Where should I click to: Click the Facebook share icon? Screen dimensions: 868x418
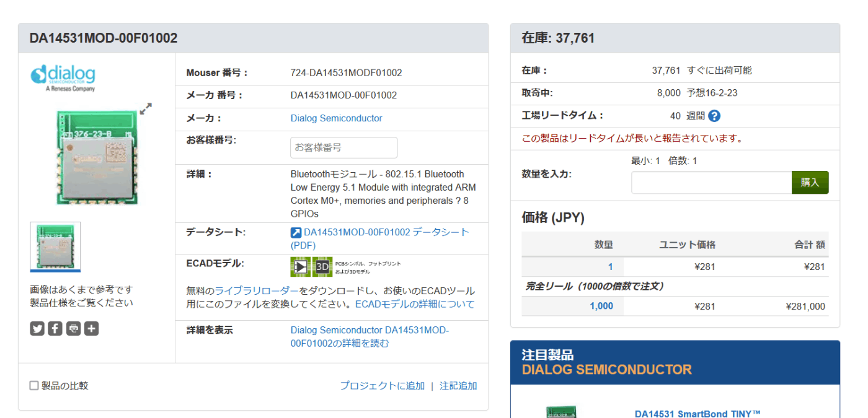55,329
